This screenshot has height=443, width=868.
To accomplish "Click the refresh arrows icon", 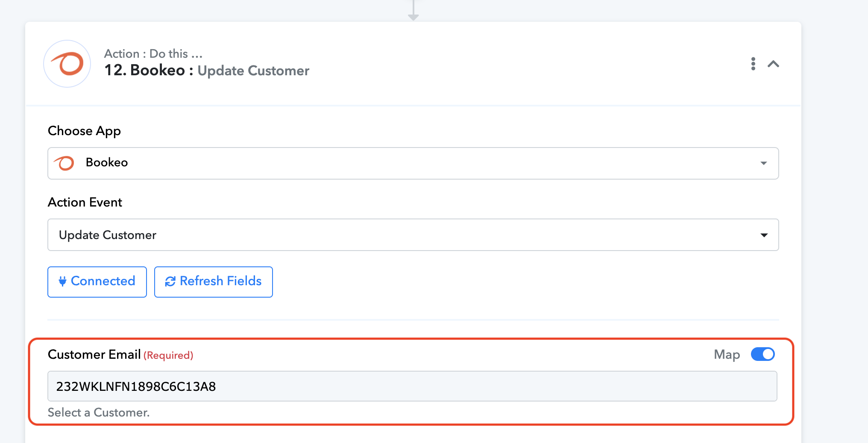I will 170,281.
